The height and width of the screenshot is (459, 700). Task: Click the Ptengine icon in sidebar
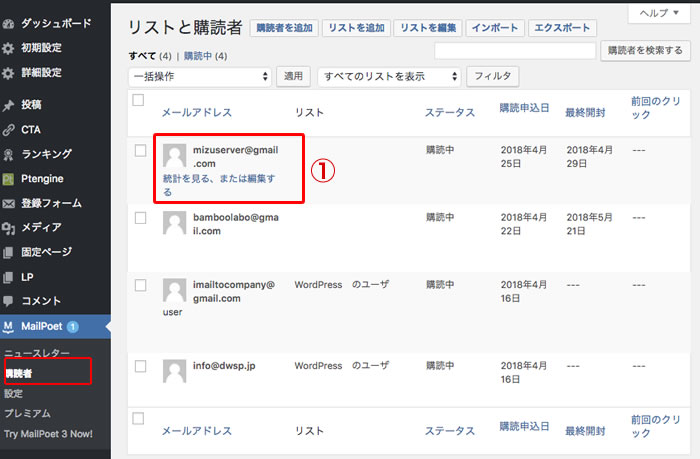point(9,178)
